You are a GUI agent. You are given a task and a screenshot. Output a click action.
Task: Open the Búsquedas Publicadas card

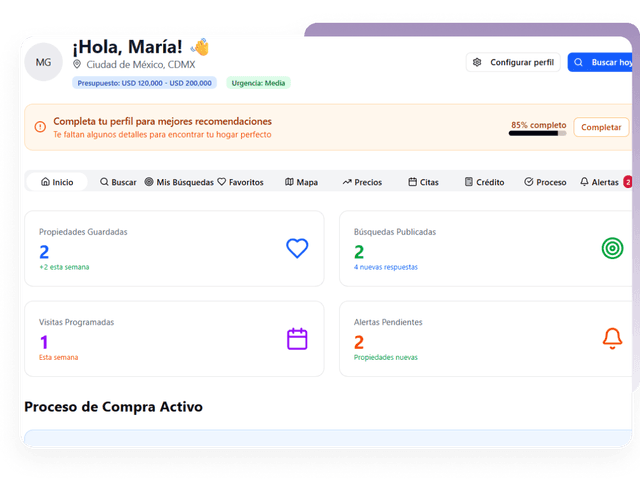(486, 248)
